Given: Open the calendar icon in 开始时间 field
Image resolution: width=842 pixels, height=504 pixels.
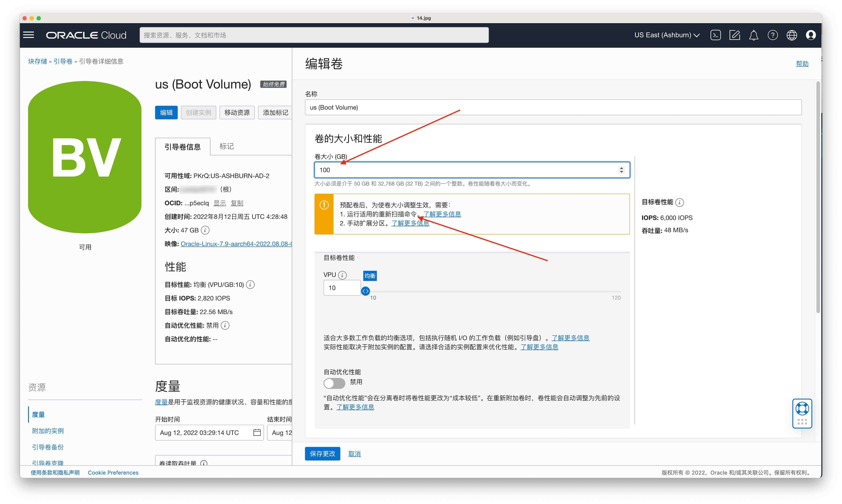Looking at the screenshot, I should pos(257,432).
